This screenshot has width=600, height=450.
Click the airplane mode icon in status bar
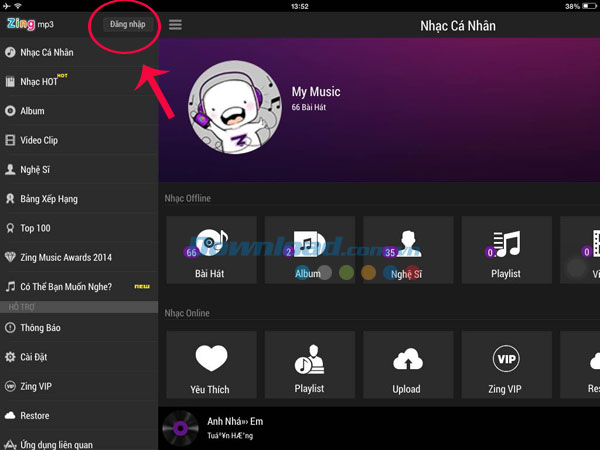pyautogui.click(x=7, y=6)
